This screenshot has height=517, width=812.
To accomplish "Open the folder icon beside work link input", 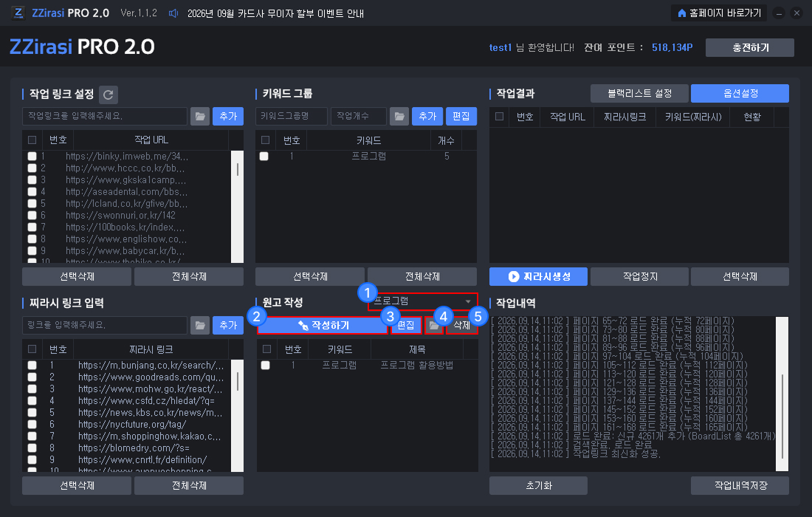I will [x=200, y=116].
